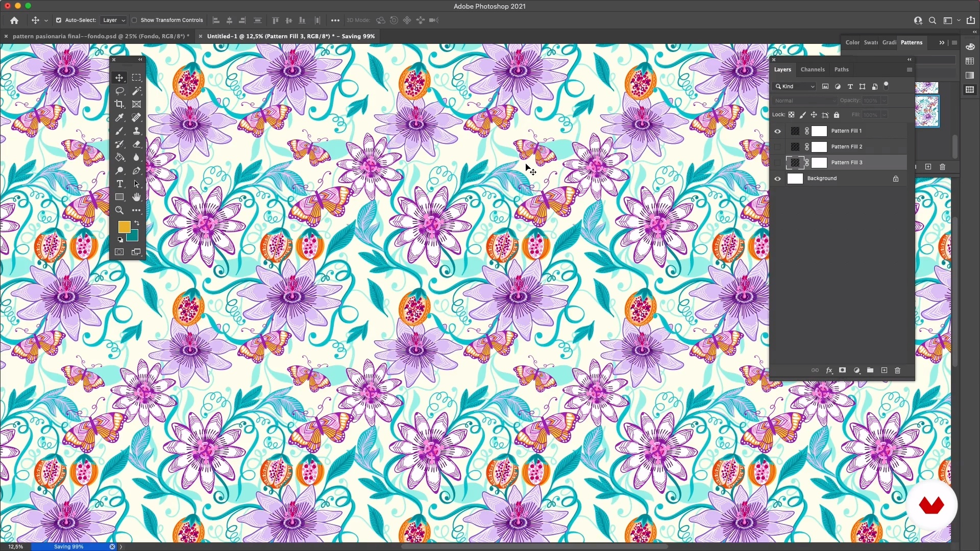Open the Layers panel flyout menu
Screen dimensions: 980x551
pos(909,69)
